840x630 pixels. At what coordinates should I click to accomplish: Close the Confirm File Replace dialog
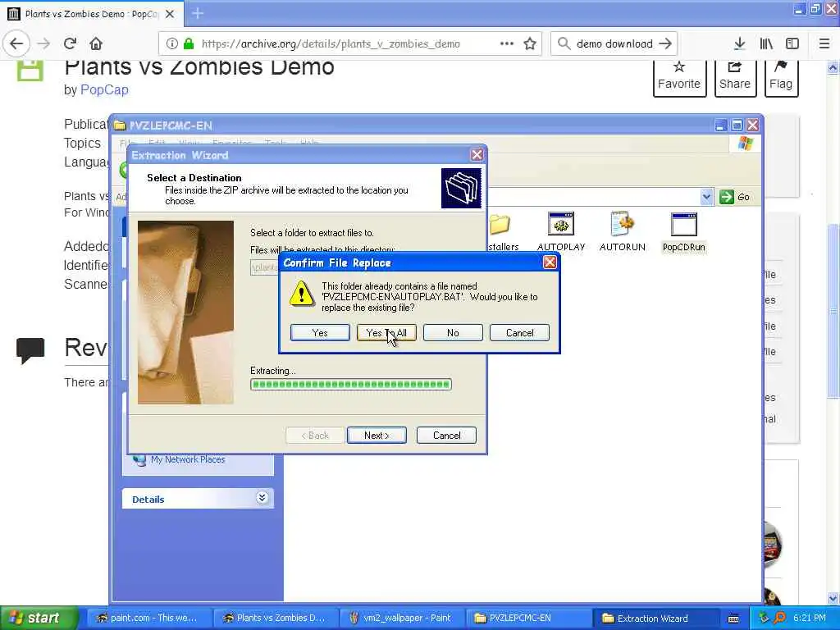pos(550,262)
